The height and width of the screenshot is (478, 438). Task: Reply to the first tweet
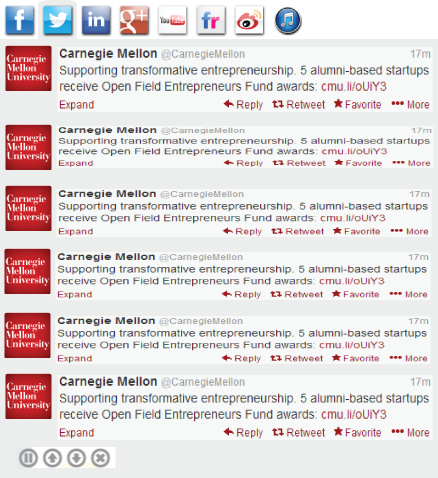243,105
